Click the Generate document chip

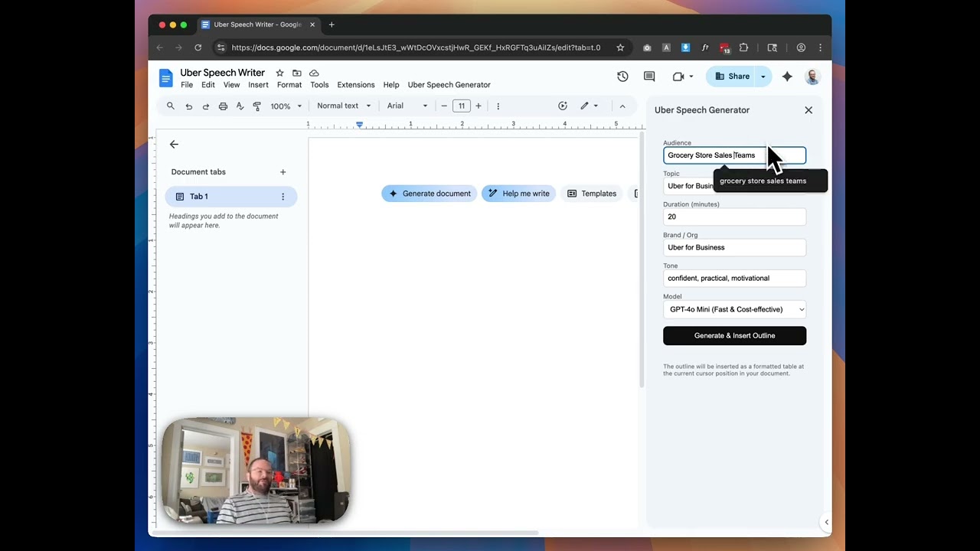pos(429,194)
